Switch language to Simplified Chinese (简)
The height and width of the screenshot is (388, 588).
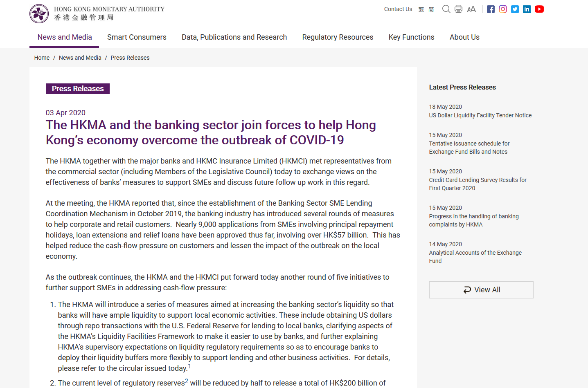(x=431, y=9)
